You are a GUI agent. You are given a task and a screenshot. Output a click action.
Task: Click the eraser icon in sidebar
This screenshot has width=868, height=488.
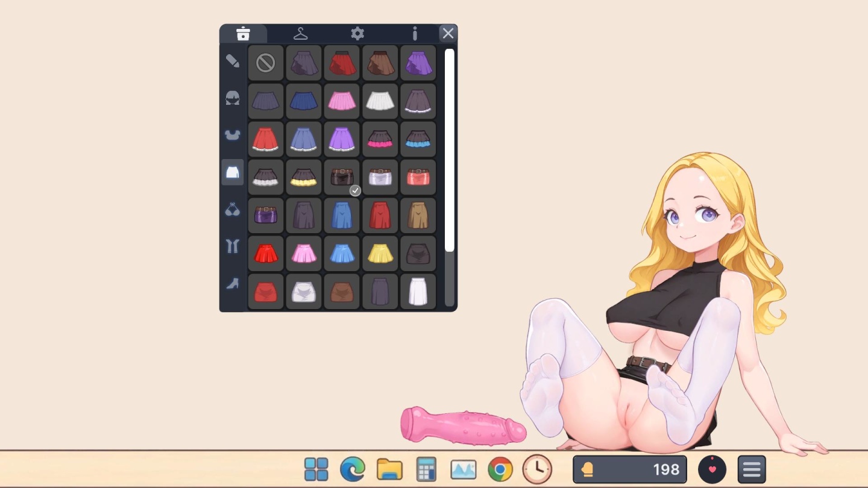[233, 61]
